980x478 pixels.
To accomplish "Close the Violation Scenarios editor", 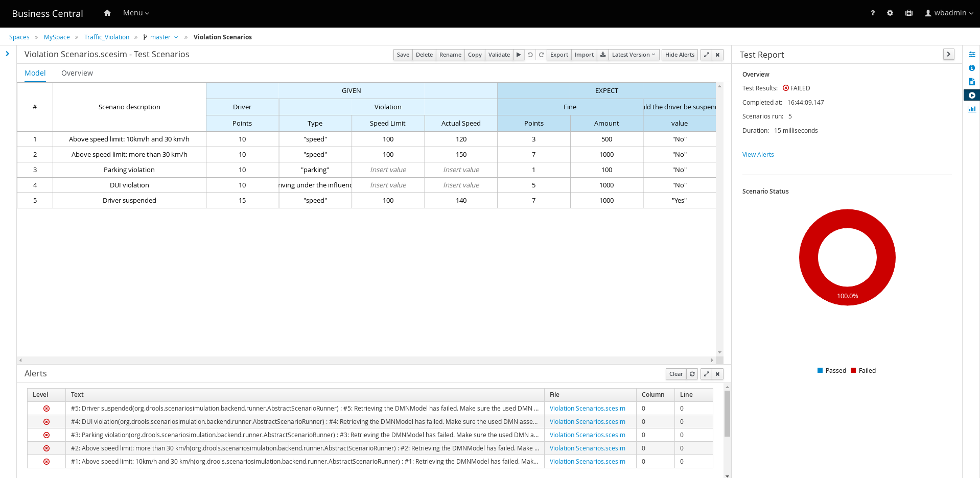I will coord(717,55).
